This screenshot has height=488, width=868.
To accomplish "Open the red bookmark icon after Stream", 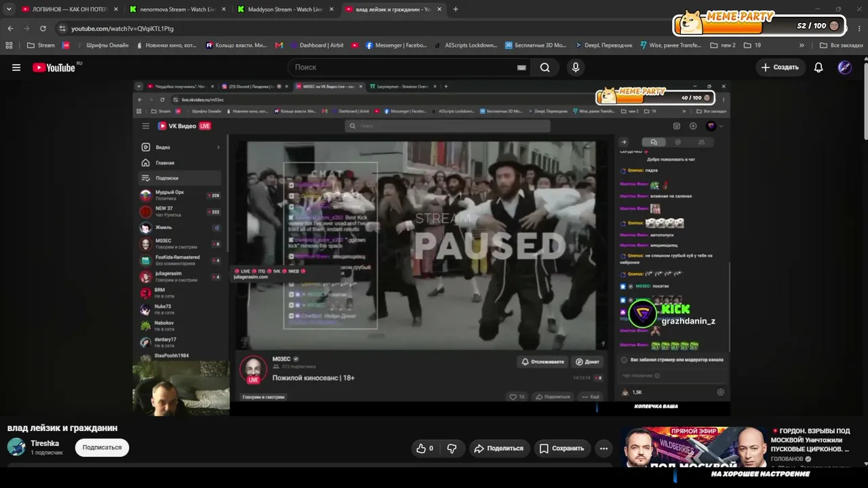I will [66, 45].
